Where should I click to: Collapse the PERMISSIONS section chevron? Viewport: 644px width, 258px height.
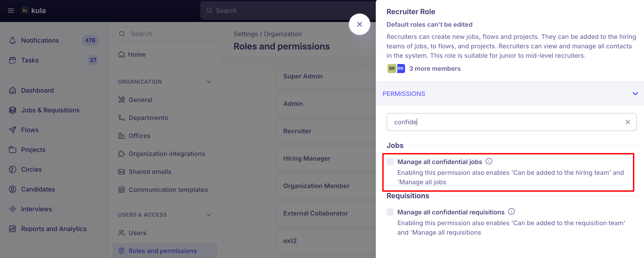[x=635, y=94]
